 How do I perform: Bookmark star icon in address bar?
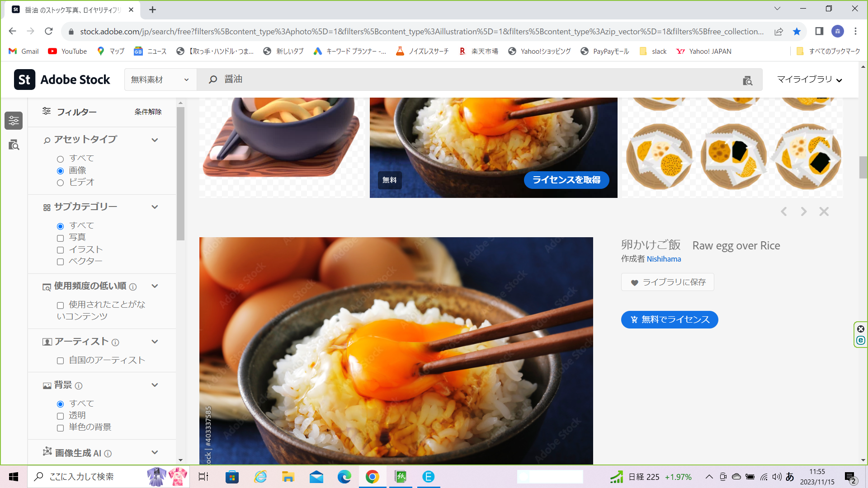[x=797, y=32]
